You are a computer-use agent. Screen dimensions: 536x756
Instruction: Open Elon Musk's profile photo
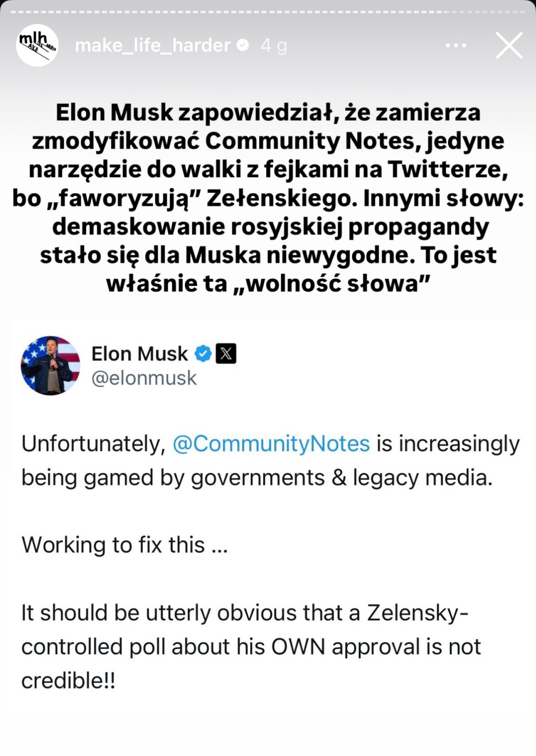click(50, 366)
